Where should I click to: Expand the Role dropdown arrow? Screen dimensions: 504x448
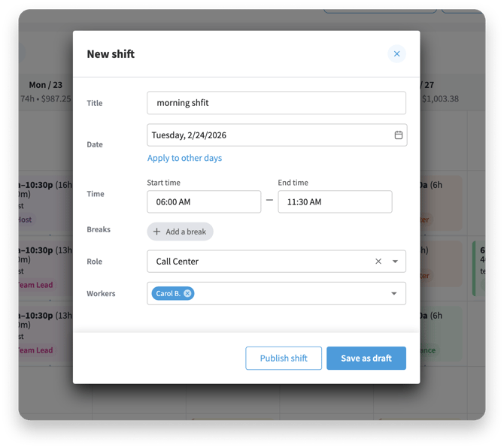pyautogui.click(x=395, y=262)
